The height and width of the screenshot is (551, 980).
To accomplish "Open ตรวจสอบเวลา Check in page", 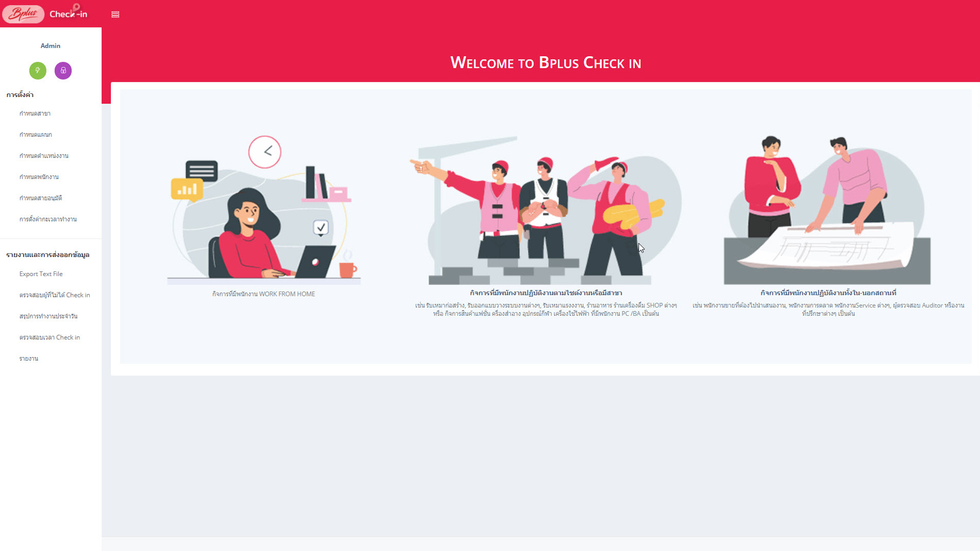I will point(50,337).
